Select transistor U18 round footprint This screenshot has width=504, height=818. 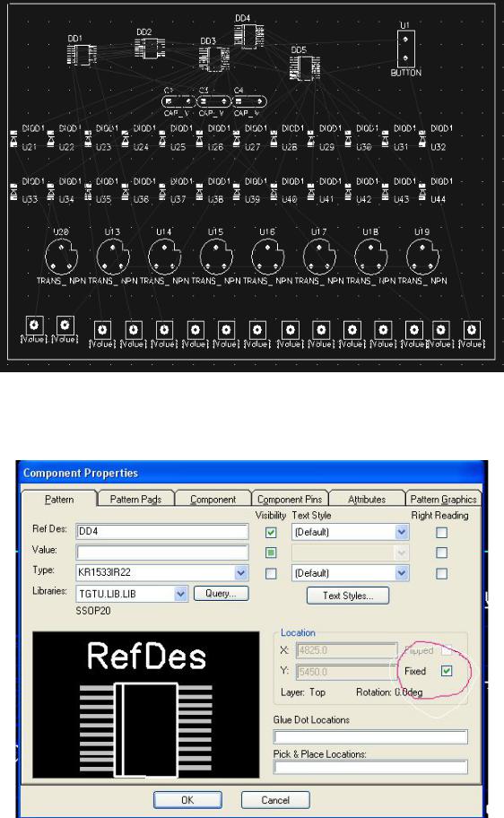(370, 257)
